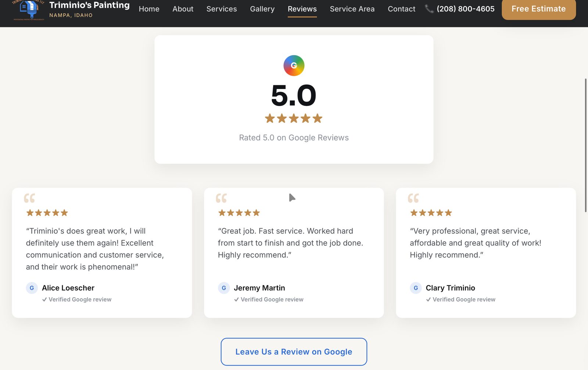Click Alice Loescher's review text about phenomenal work
This screenshot has height=370, width=588.
[x=95, y=249]
